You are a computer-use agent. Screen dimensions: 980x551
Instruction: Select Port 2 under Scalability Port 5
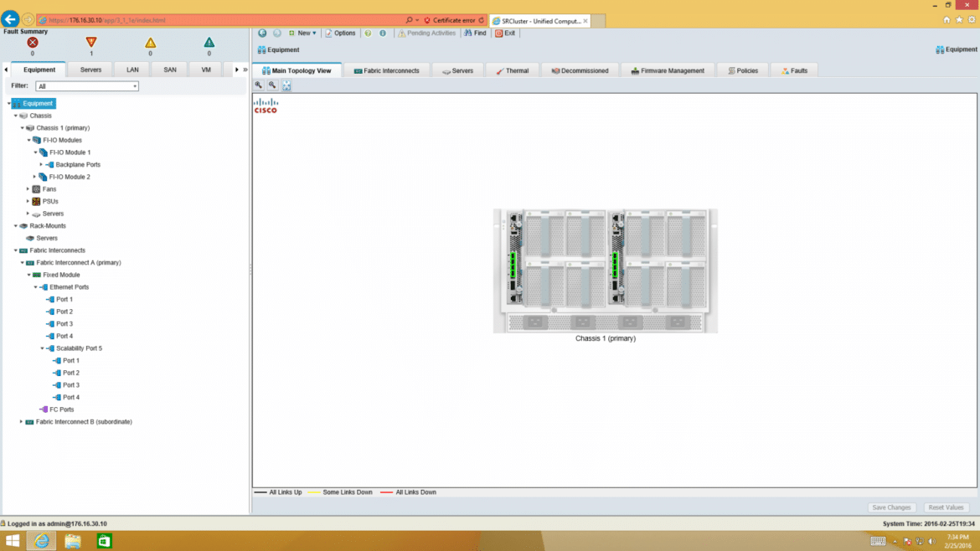(71, 373)
